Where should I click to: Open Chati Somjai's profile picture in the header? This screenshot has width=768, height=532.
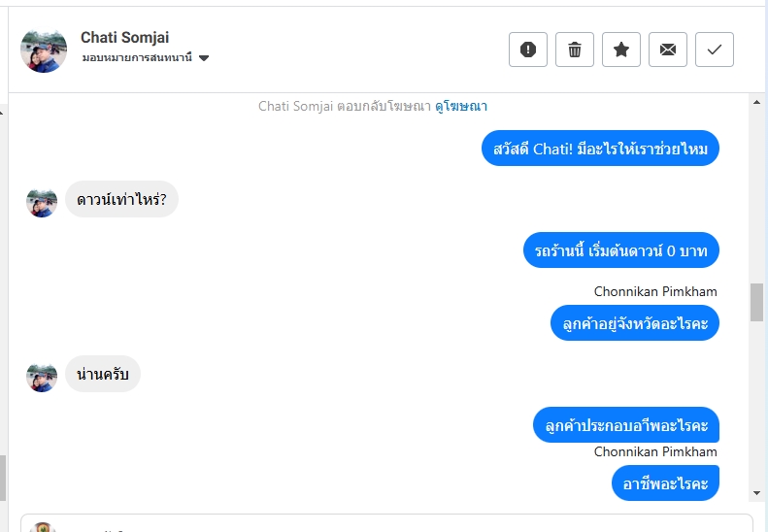point(44,49)
